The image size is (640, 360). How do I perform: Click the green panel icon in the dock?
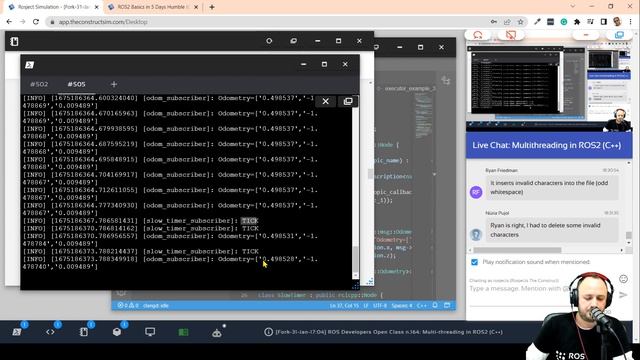183,332
